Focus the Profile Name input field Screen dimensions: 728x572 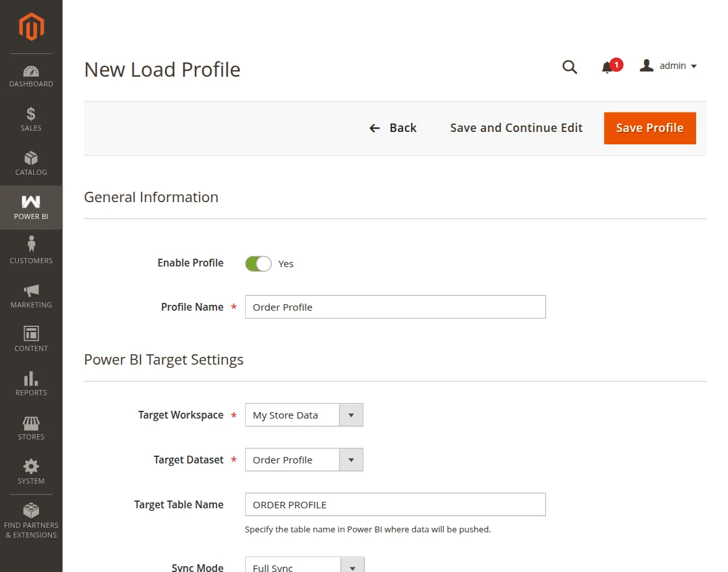(x=395, y=307)
